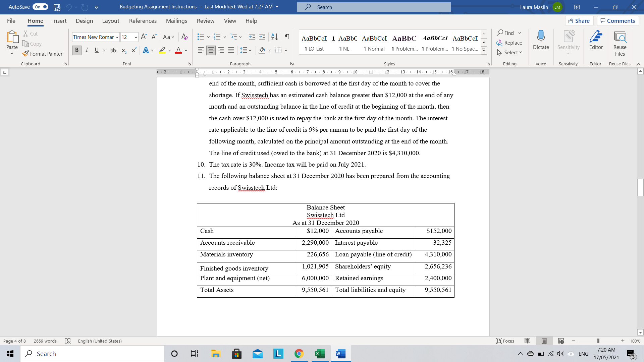Click the Format Painter icon

click(x=26, y=54)
